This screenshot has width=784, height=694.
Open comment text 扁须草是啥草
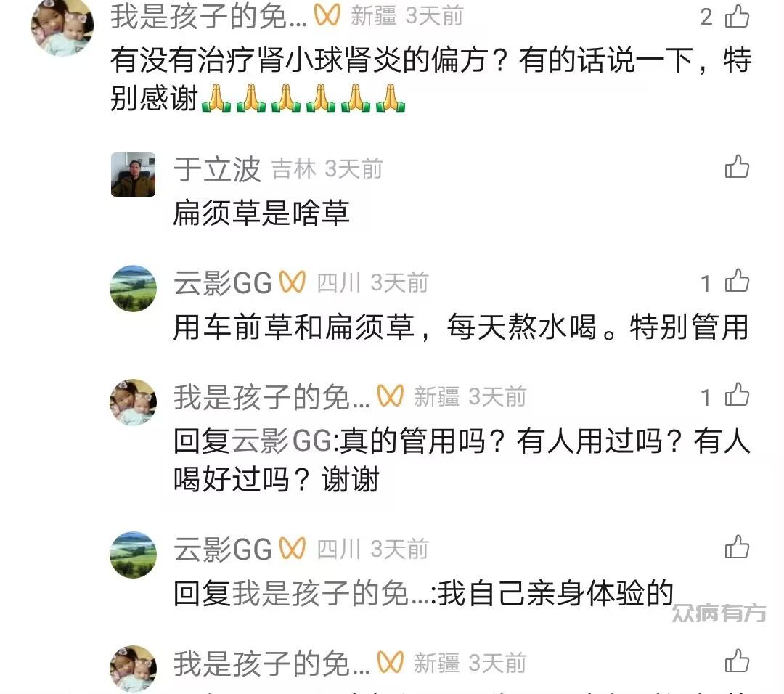click(x=261, y=213)
